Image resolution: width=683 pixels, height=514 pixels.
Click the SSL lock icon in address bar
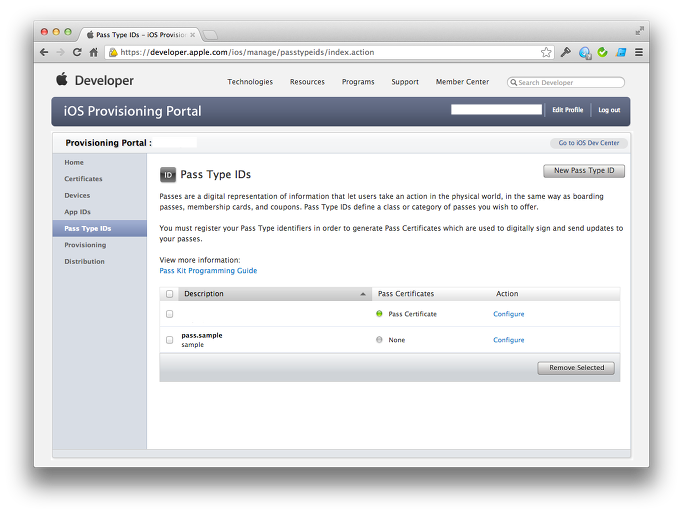click(x=113, y=52)
